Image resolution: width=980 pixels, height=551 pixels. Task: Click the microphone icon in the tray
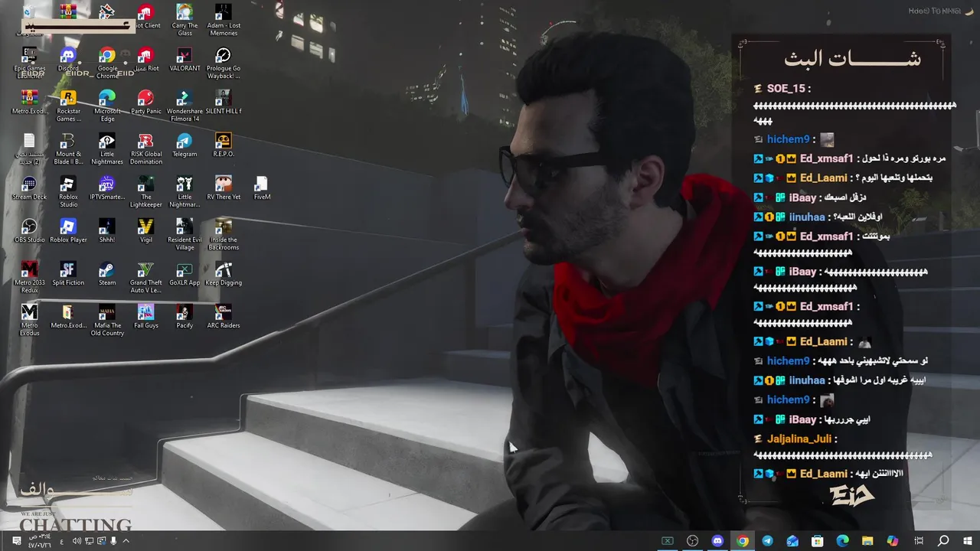click(x=114, y=541)
